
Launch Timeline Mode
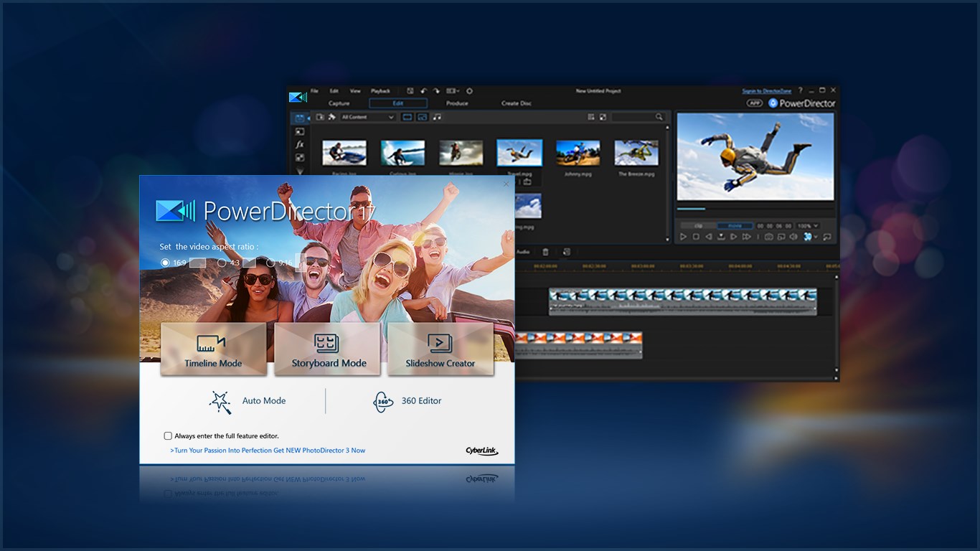pyautogui.click(x=214, y=349)
